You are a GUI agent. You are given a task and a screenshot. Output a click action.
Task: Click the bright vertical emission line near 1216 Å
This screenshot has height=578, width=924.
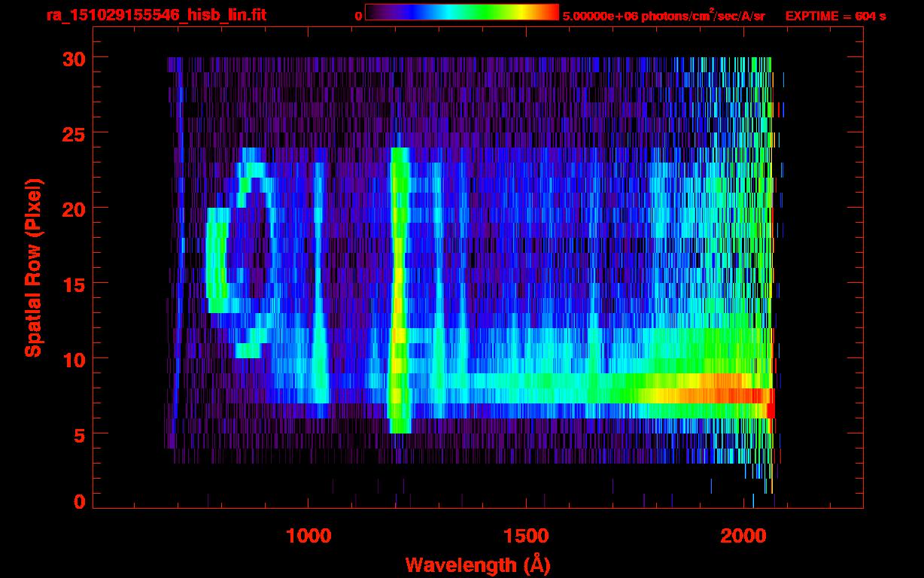tap(399, 290)
